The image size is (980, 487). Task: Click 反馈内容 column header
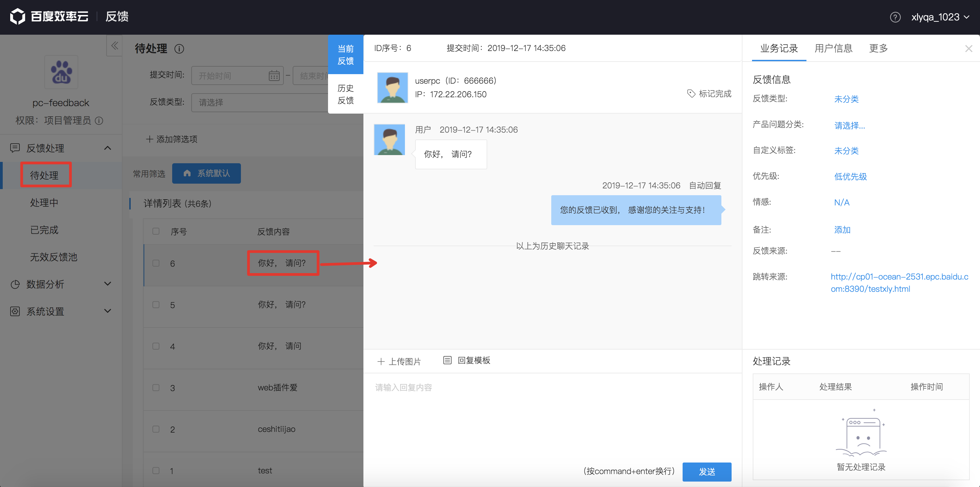point(274,232)
